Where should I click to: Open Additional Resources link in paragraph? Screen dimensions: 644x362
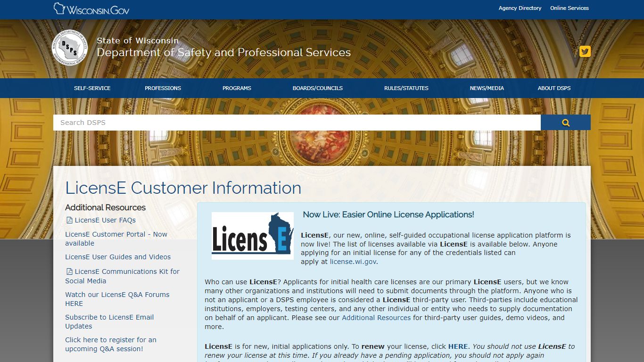tap(376, 318)
